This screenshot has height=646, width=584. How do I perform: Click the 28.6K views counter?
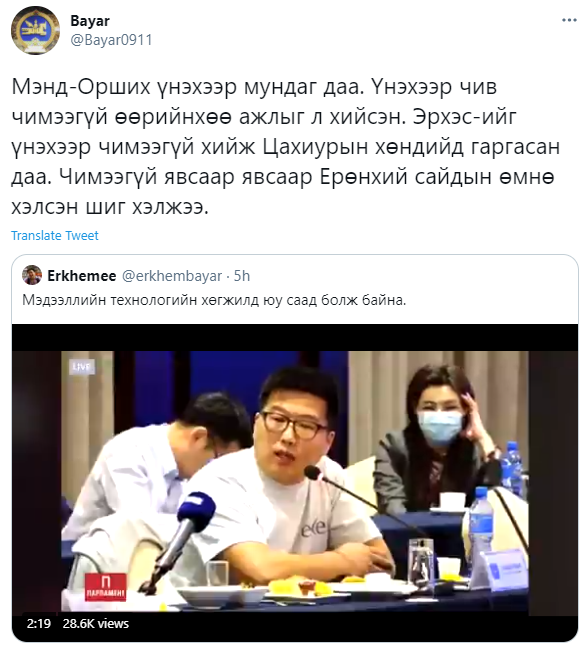[x=96, y=623]
